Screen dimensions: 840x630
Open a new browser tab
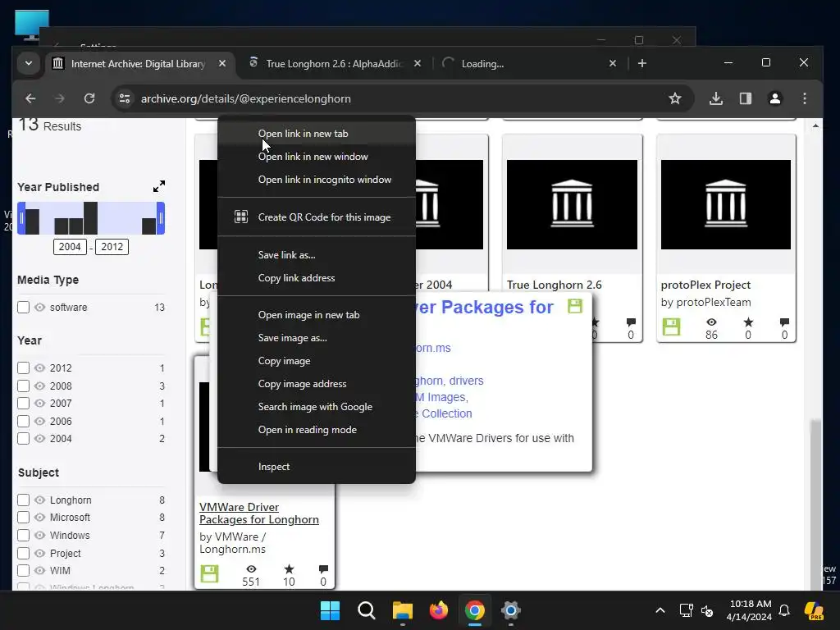641,63
